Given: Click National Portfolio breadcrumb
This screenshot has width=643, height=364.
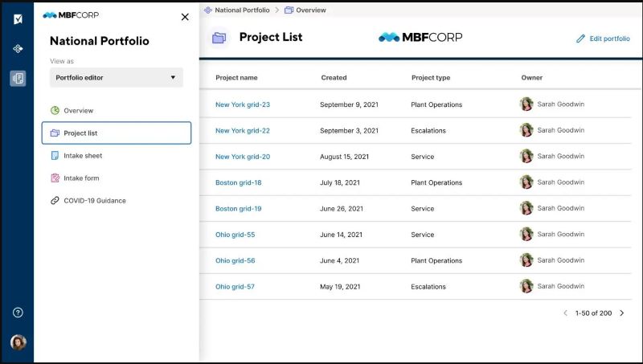Looking at the screenshot, I should (242, 10).
